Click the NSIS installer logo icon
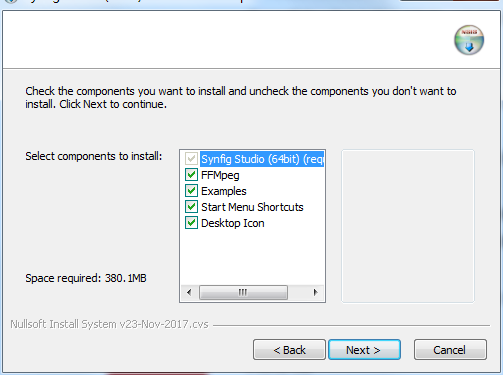 469,40
